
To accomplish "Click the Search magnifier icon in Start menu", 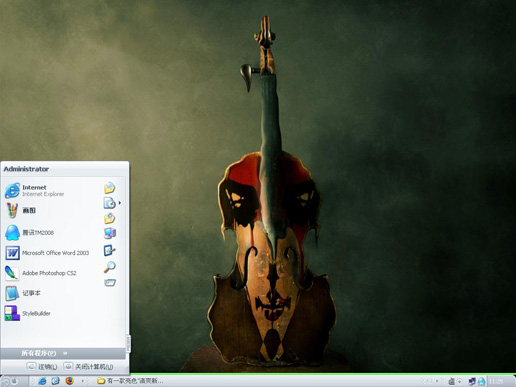I will (109, 267).
